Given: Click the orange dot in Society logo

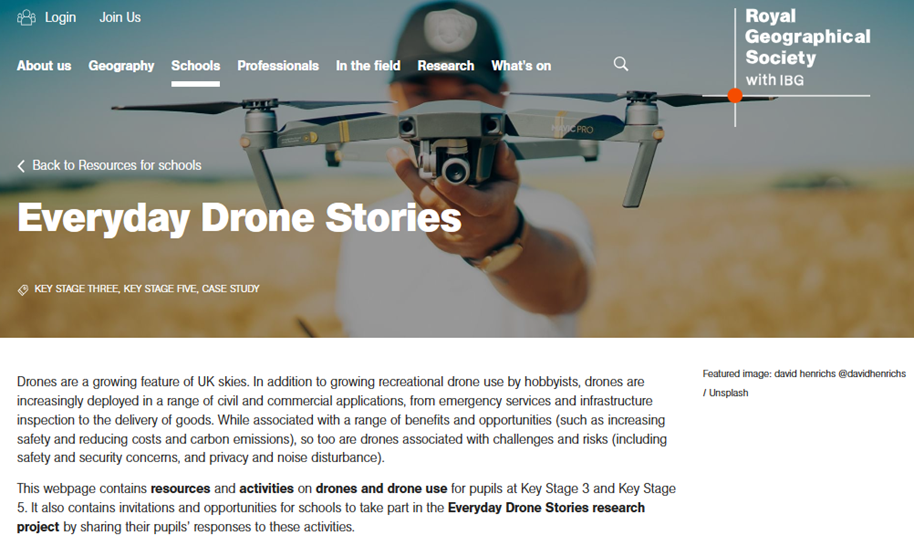Looking at the screenshot, I should click(735, 96).
